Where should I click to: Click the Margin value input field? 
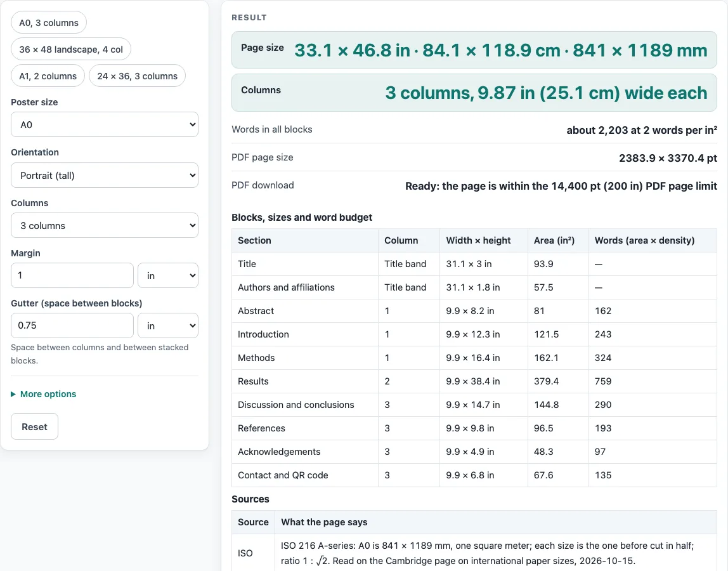click(72, 275)
